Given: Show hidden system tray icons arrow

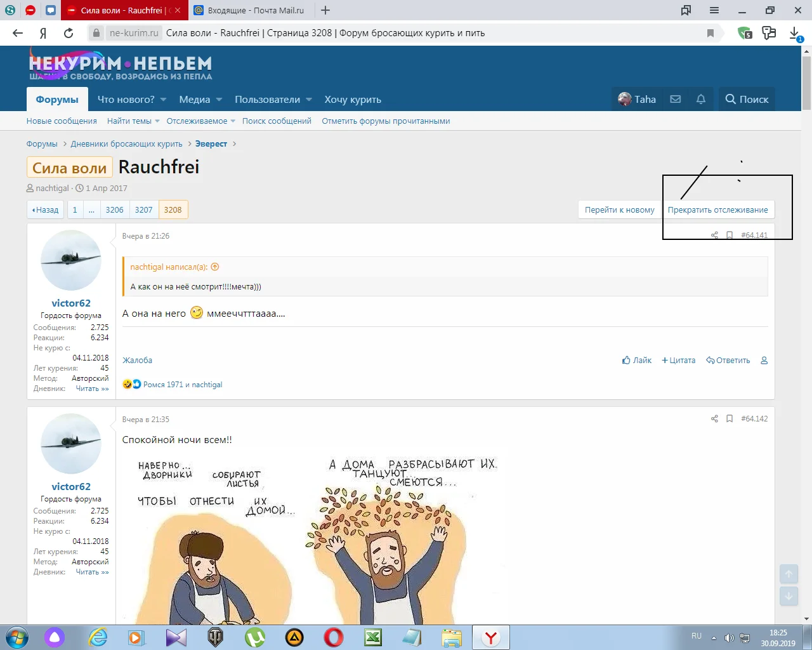Looking at the screenshot, I should click(714, 638).
